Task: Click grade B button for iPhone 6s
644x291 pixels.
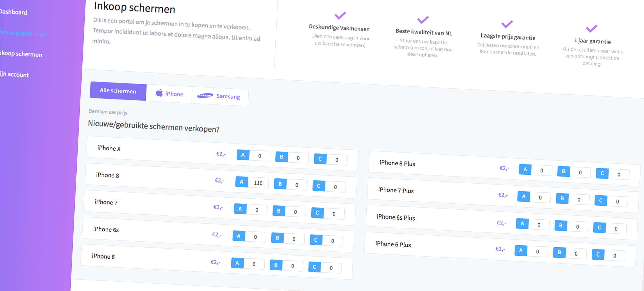Action: [x=277, y=238]
